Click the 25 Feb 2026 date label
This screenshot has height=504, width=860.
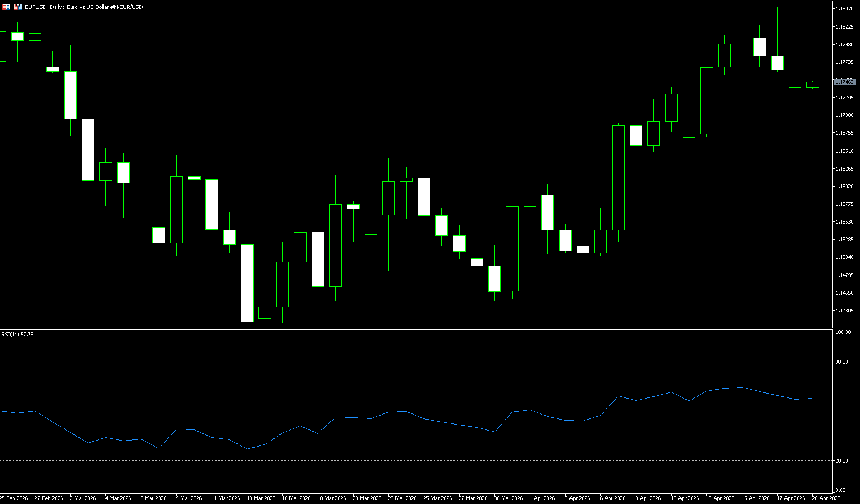14,498
